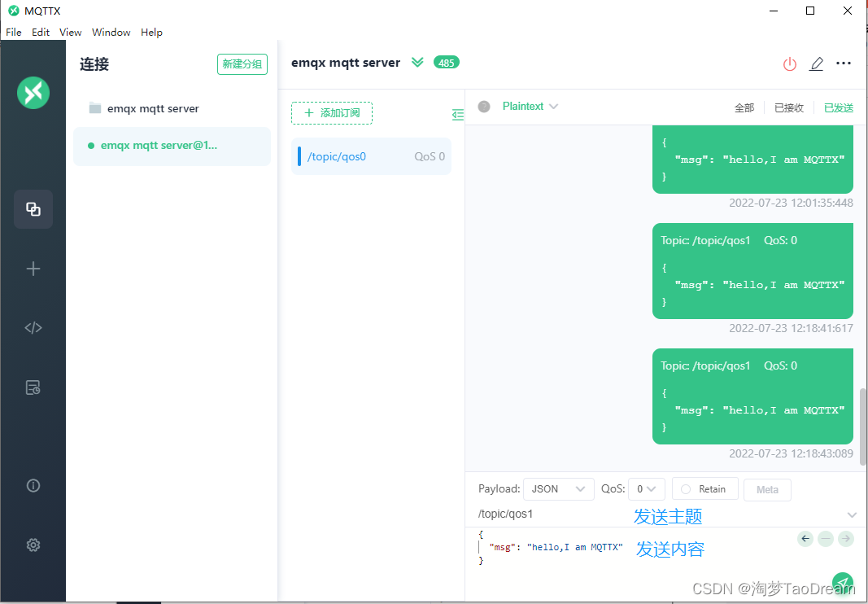Viewport: 868px width, 604px height.
Task: Select the emqx mqtt server group
Action: click(x=172, y=108)
